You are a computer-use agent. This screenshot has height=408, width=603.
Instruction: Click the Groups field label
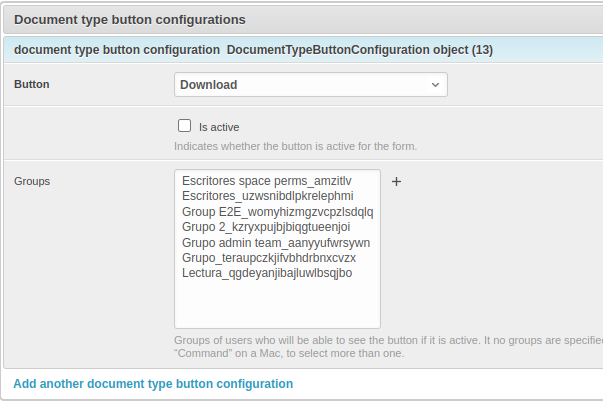click(x=32, y=181)
